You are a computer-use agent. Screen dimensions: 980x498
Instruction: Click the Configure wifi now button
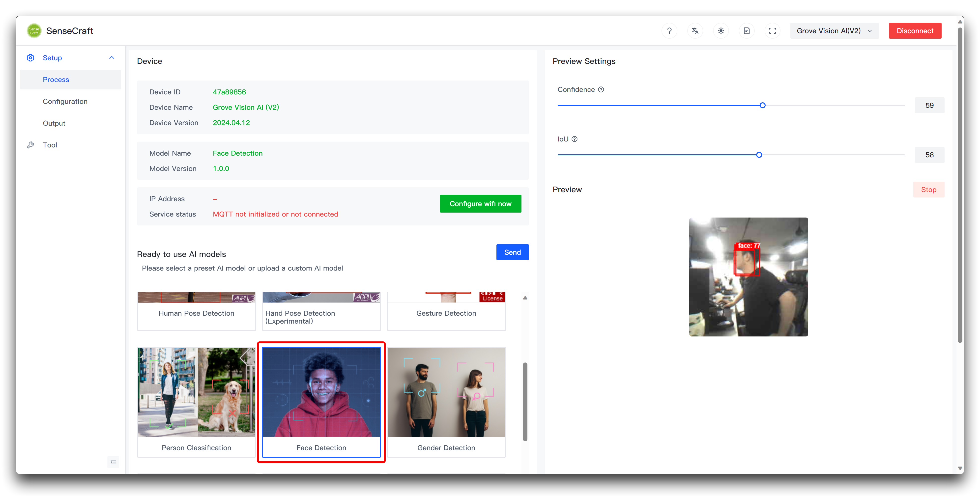point(481,204)
